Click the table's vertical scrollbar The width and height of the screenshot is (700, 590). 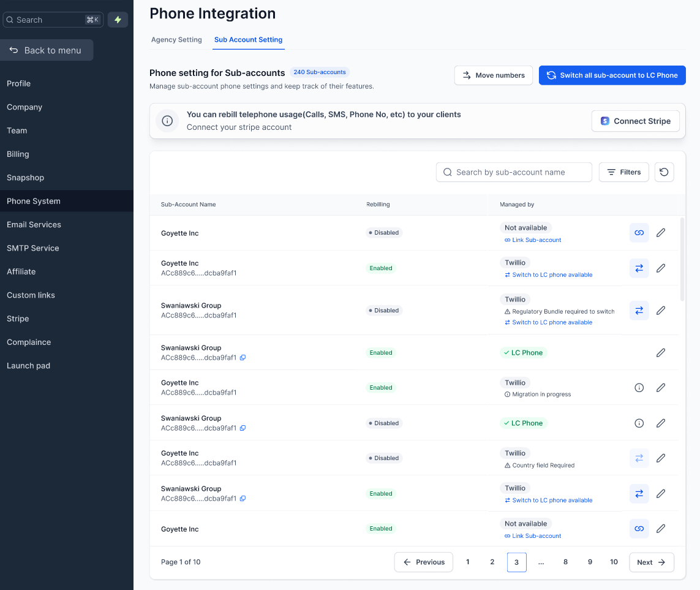pos(682,259)
